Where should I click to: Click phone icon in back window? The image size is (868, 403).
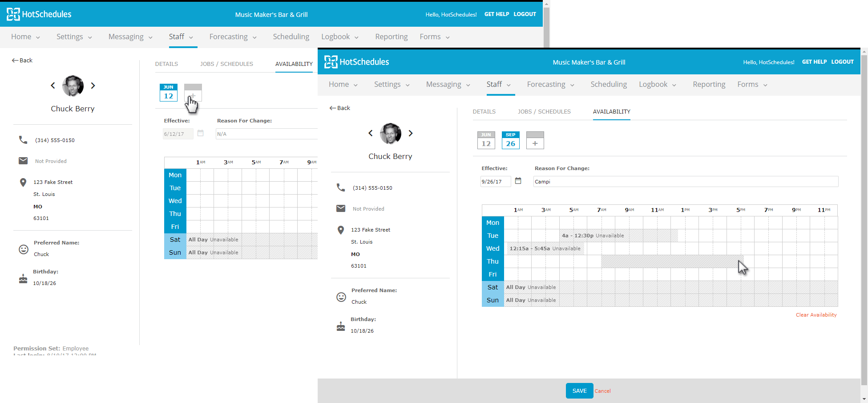point(23,140)
